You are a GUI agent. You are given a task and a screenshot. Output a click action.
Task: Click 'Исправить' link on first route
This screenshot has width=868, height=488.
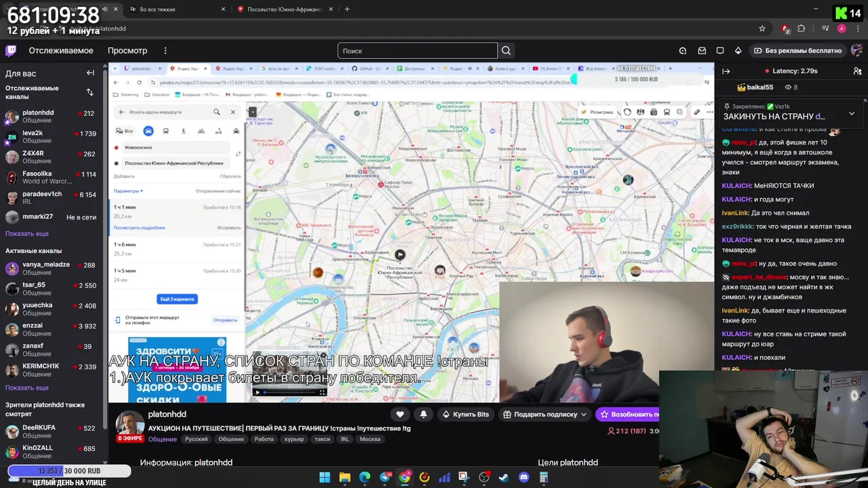click(x=229, y=228)
